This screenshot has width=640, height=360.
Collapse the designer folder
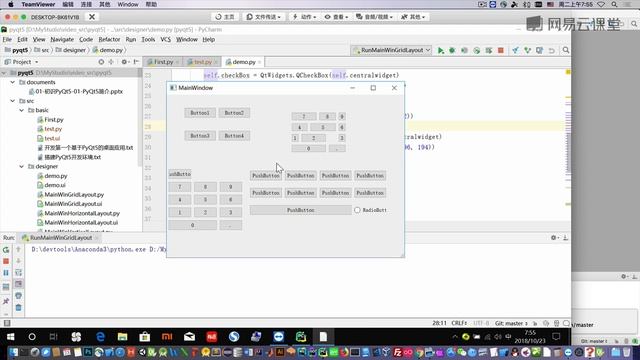coord(22,167)
